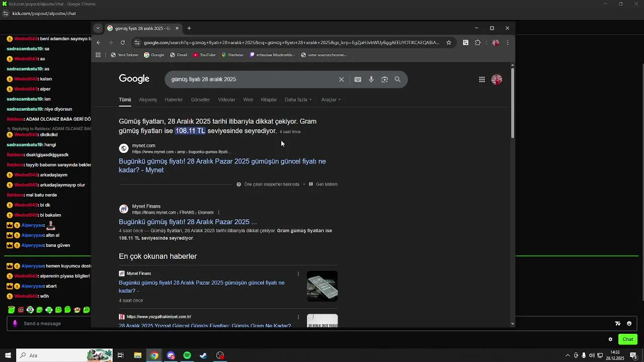Switch to the Haberler tab

[174, 100]
